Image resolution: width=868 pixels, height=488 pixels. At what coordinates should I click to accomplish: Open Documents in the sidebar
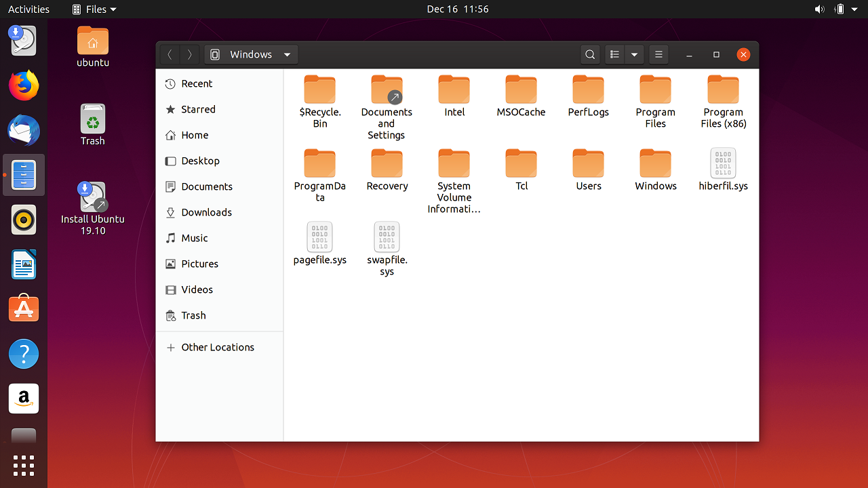point(220,186)
